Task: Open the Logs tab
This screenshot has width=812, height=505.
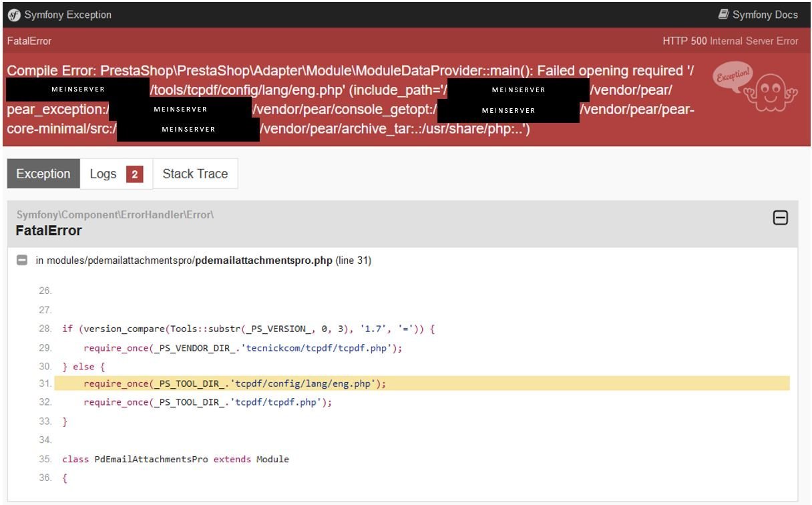Action: [x=116, y=174]
